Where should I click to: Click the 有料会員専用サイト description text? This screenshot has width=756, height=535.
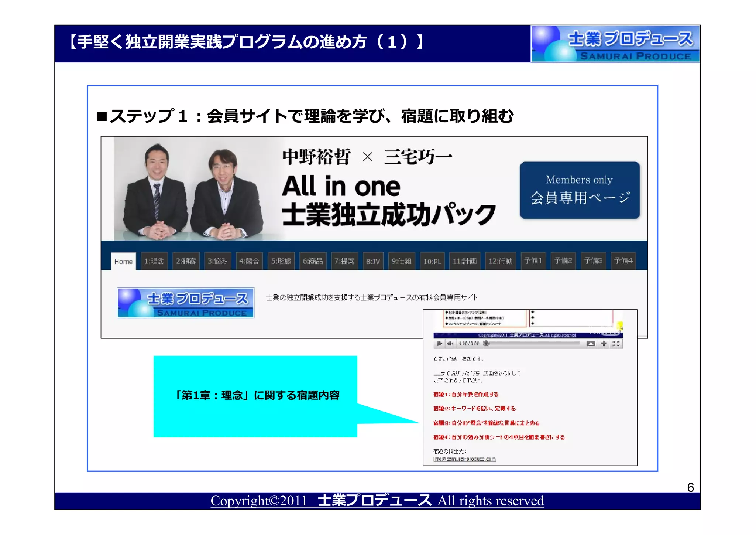pos(371,297)
